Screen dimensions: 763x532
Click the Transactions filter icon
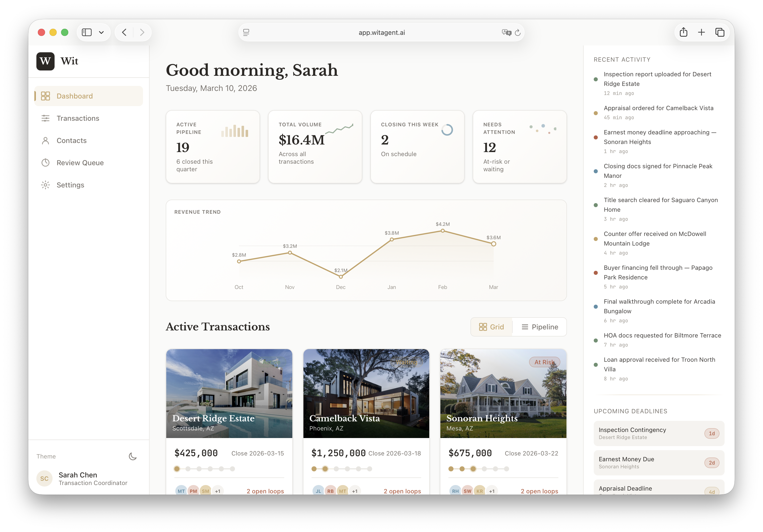pyautogui.click(x=46, y=118)
